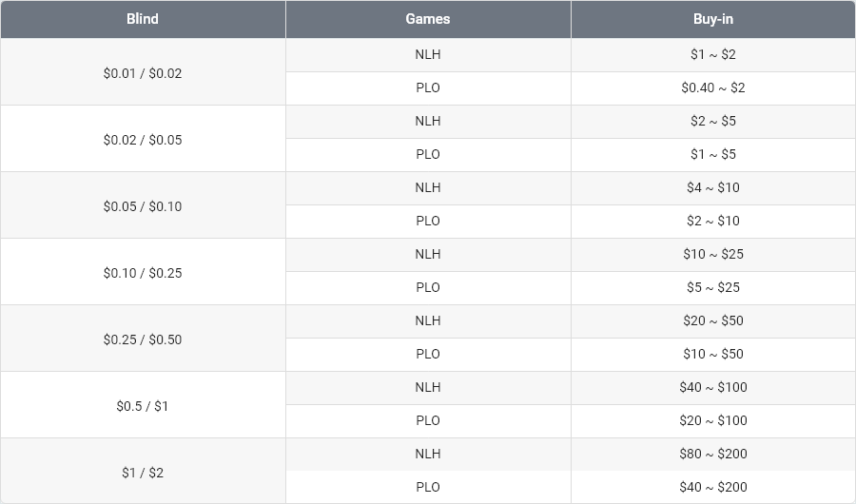
Task: Select the $0.01 / $0.02 blind cell
Action: (143, 71)
